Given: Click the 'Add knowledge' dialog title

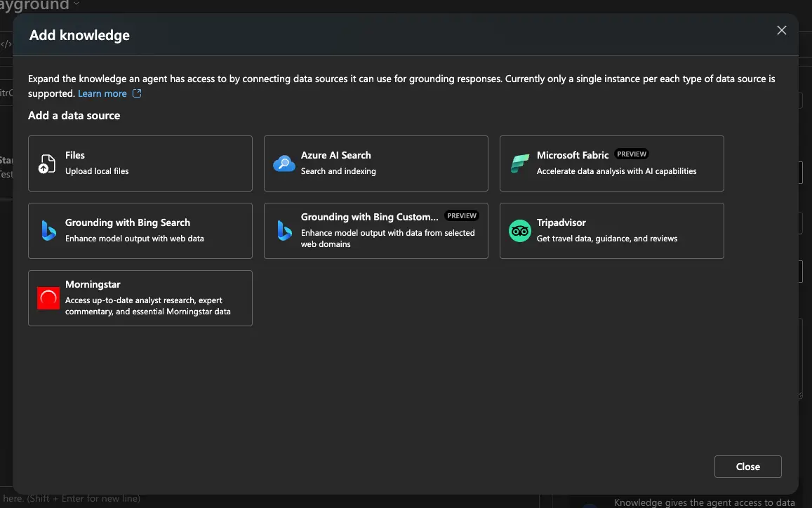Looking at the screenshot, I should point(79,35).
